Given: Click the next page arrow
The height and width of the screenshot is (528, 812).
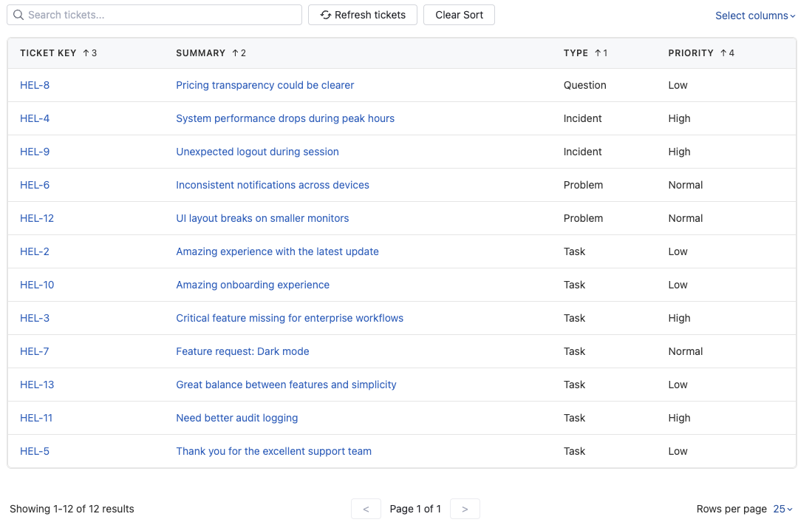Looking at the screenshot, I should 465,509.
